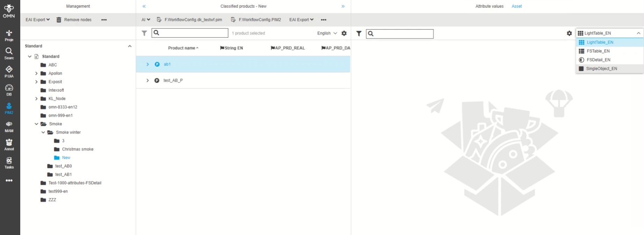
Task: Open Classified products toolbar overflow ellipsis
Action: click(x=324, y=20)
